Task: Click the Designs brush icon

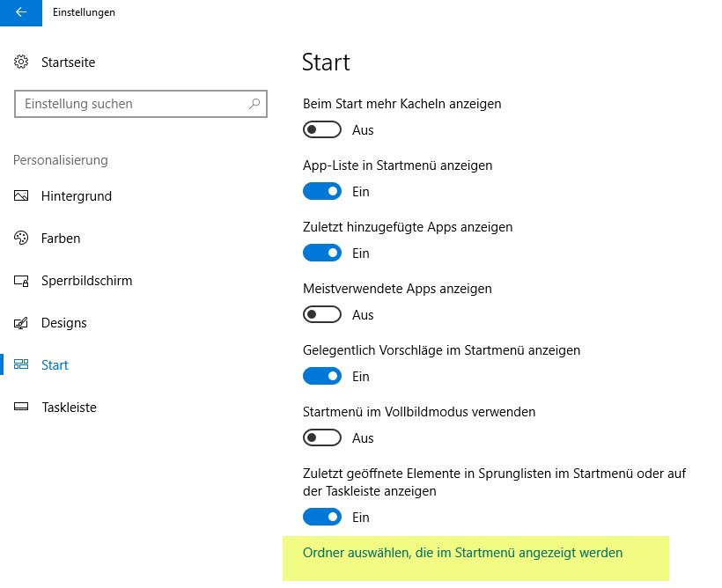Action: [22, 323]
